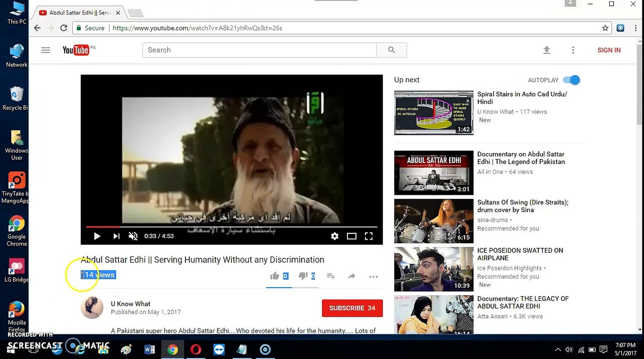Click the YouTube search input field
Viewport: 644px width, 359px height.
pyautogui.click(x=260, y=50)
